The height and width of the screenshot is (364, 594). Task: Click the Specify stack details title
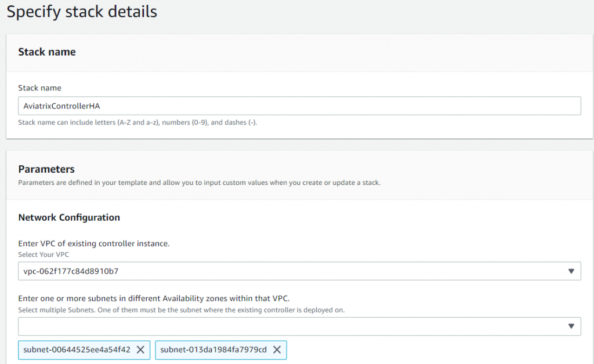[82, 12]
